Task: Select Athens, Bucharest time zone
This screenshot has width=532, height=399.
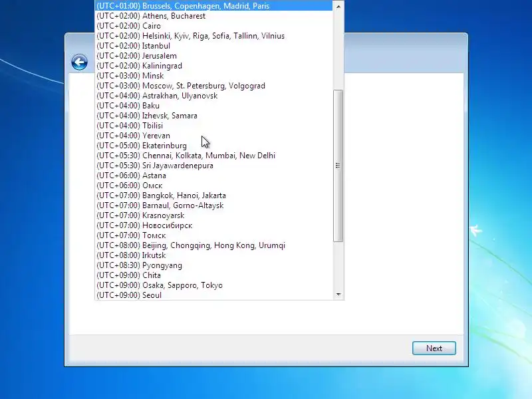Action: click(213, 16)
